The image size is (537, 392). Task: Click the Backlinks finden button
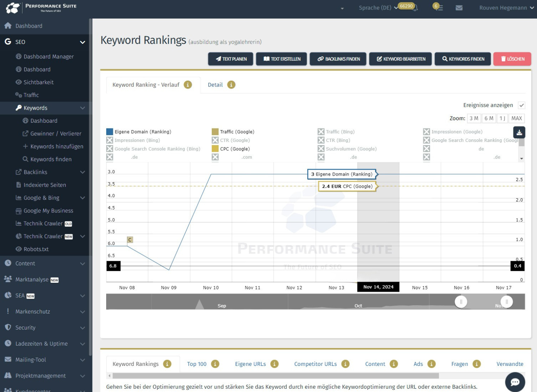339,59
